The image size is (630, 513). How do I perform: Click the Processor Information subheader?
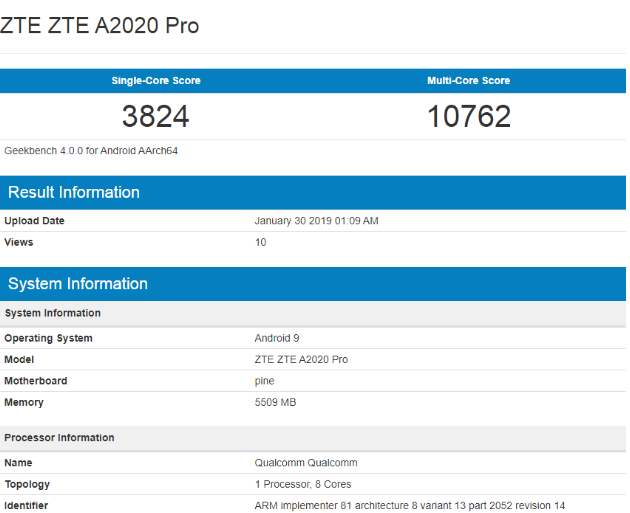point(59,438)
